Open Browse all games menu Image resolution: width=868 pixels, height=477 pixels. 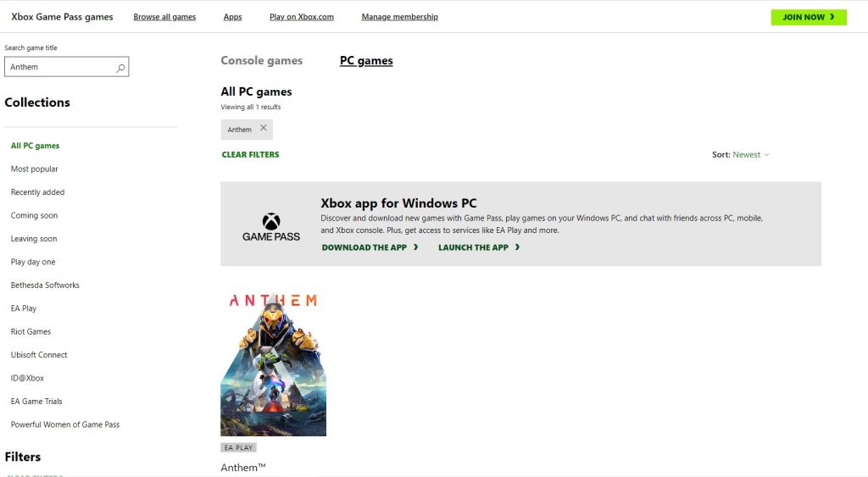pos(164,17)
